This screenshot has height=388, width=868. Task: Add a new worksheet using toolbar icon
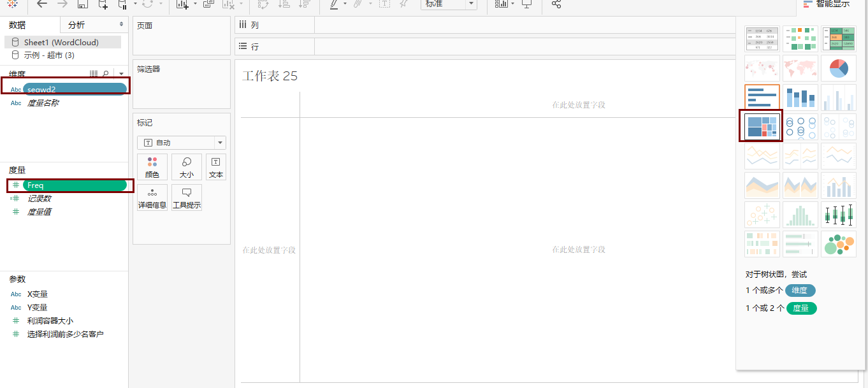[182, 4]
